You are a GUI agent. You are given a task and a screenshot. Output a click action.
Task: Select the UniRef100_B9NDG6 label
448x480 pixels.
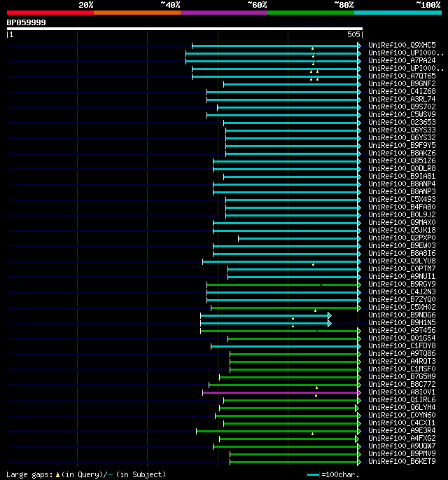pyautogui.click(x=402, y=315)
